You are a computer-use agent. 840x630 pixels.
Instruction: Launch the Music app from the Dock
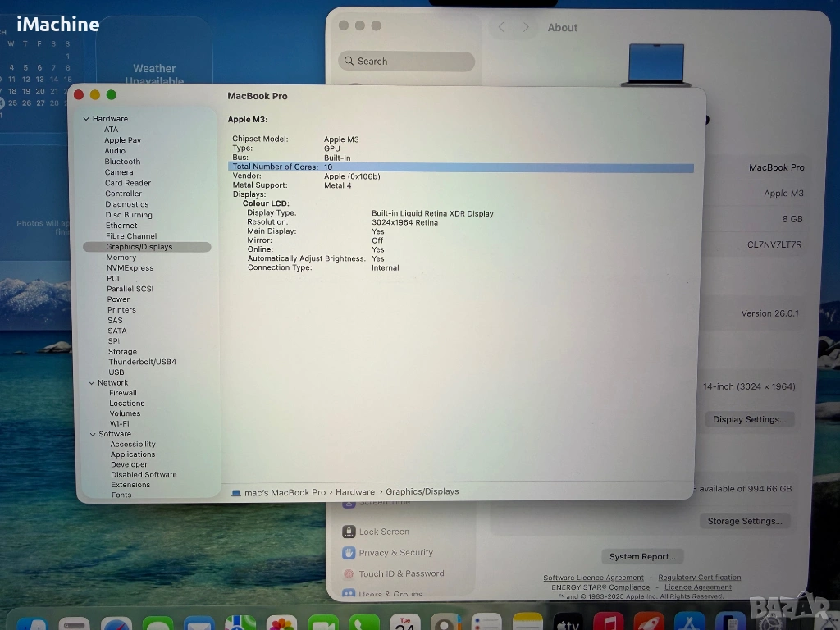pyautogui.click(x=609, y=623)
